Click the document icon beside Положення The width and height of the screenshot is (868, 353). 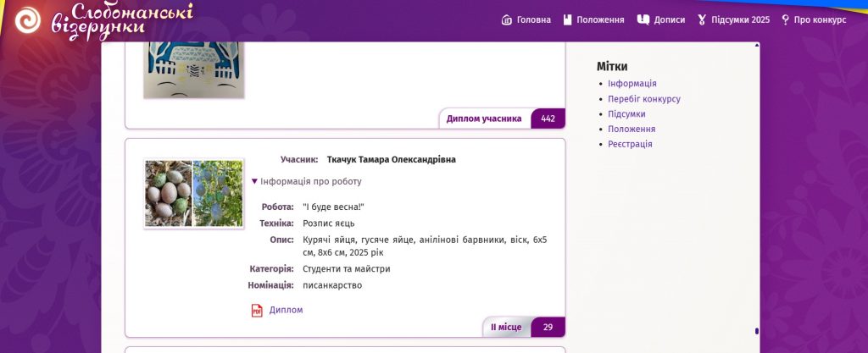click(568, 20)
